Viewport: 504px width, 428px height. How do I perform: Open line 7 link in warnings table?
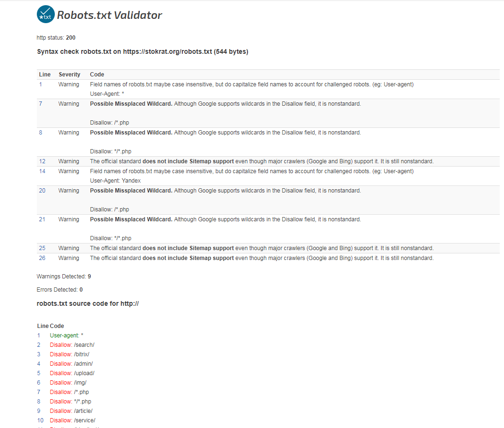pos(41,104)
